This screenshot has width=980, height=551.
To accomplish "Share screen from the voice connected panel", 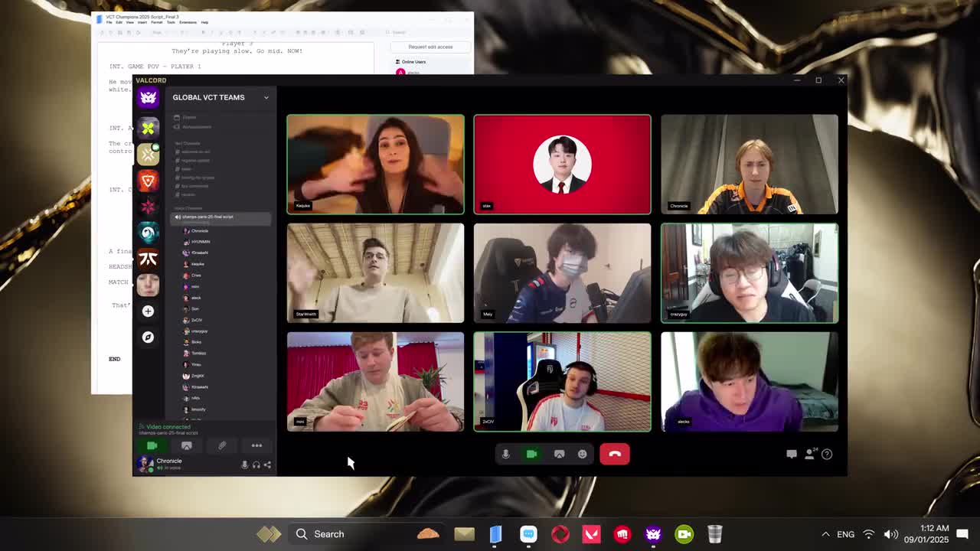I will (186, 445).
